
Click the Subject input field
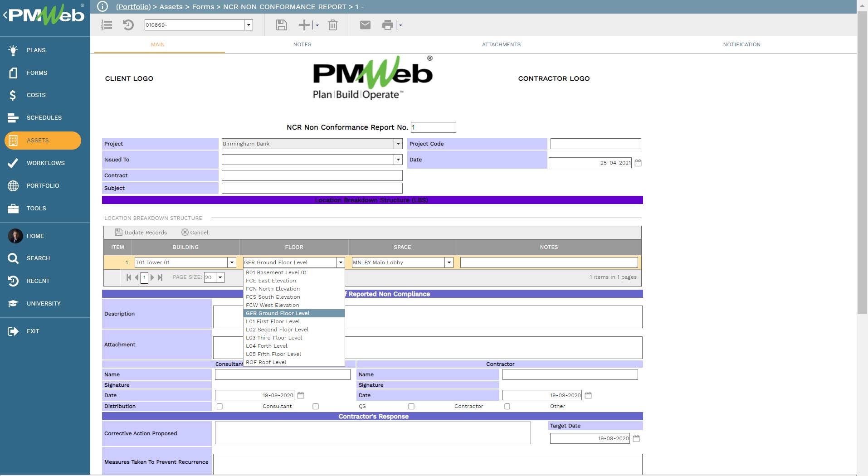pos(312,188)
